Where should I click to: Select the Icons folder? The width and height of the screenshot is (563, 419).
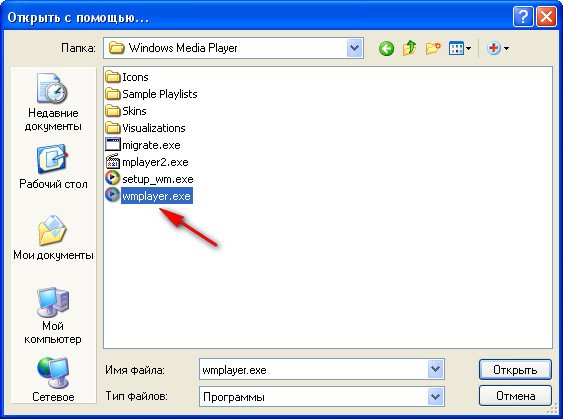(127, 77)
